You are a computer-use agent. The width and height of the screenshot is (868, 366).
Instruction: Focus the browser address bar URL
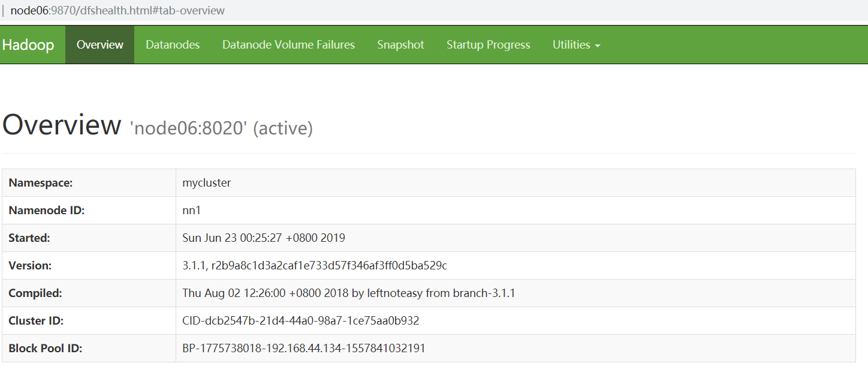[117, 11]
